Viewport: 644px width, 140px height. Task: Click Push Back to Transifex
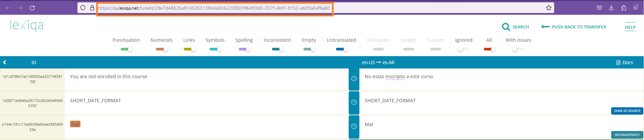(574, 27)
